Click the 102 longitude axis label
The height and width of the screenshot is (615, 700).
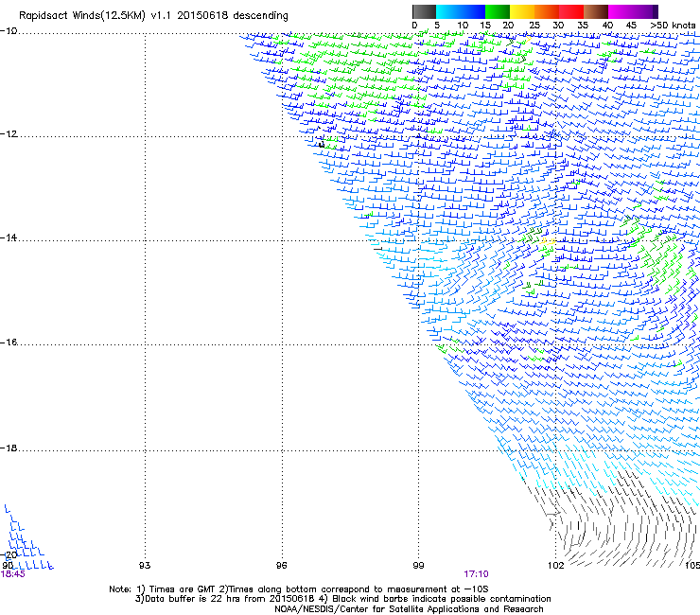(x=556, y=566)
